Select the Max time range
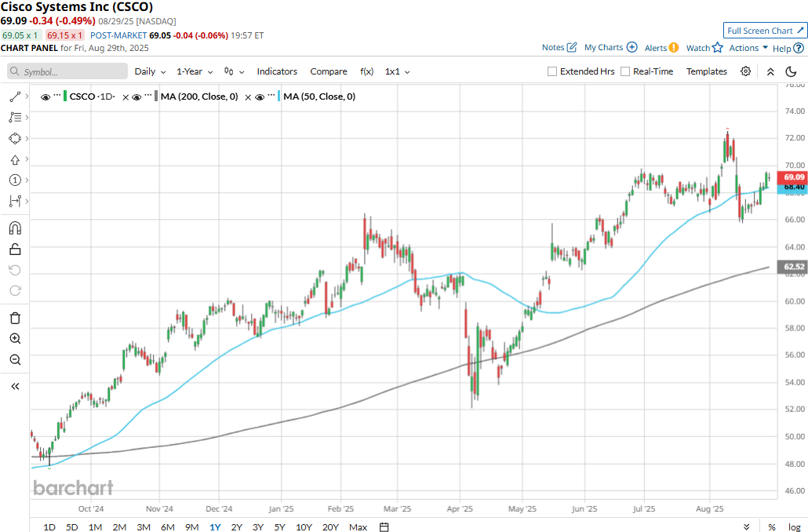The width and height of the screenshot is (808, 532). click(x=358, y=527)
